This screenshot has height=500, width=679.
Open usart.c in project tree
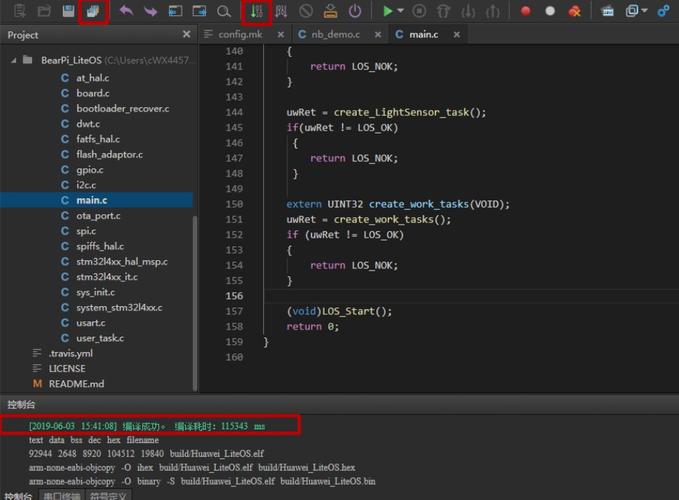(x=91, y=323)
